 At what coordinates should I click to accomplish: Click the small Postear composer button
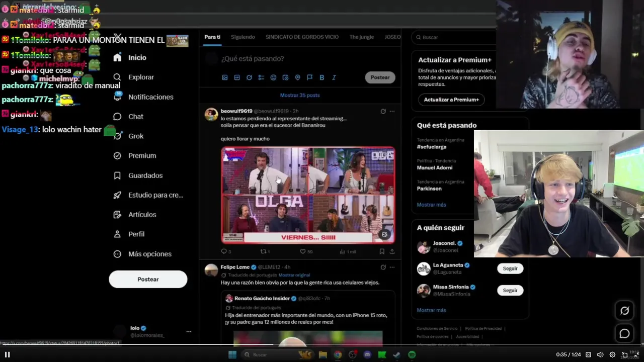click(x=380, y=77)
